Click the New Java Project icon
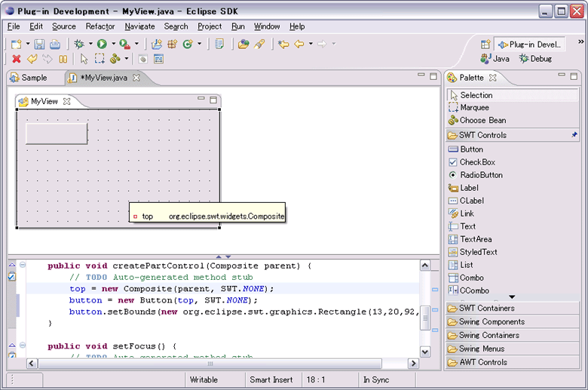This screenshot has height=390, width=588. [156, 44]
